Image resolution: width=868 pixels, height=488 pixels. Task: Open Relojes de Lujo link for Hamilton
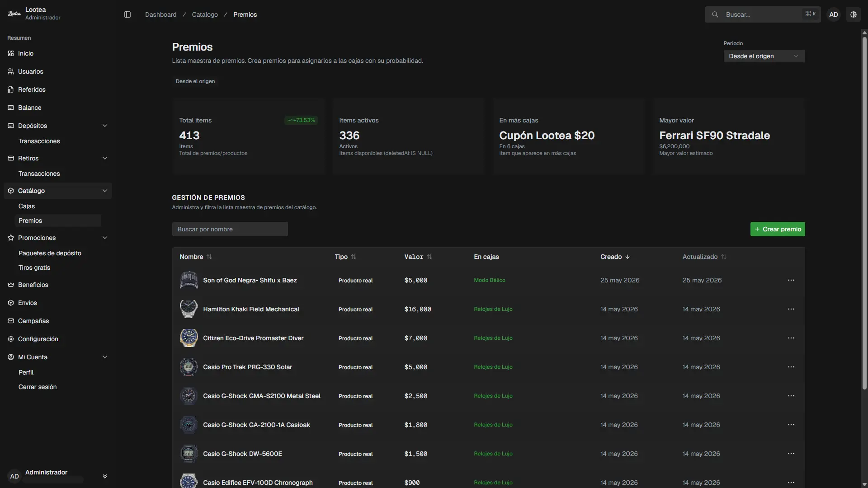point(493,309)
